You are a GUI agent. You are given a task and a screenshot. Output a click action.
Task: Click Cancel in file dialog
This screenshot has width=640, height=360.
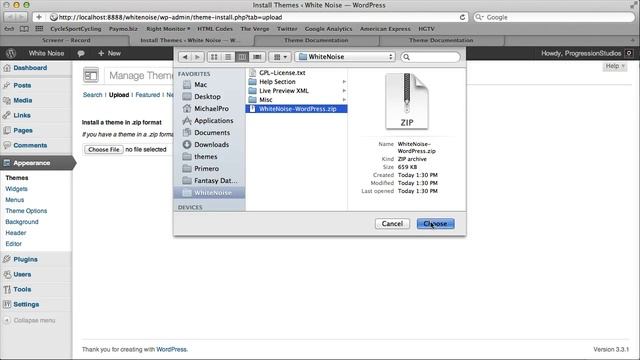coord(392,224)
